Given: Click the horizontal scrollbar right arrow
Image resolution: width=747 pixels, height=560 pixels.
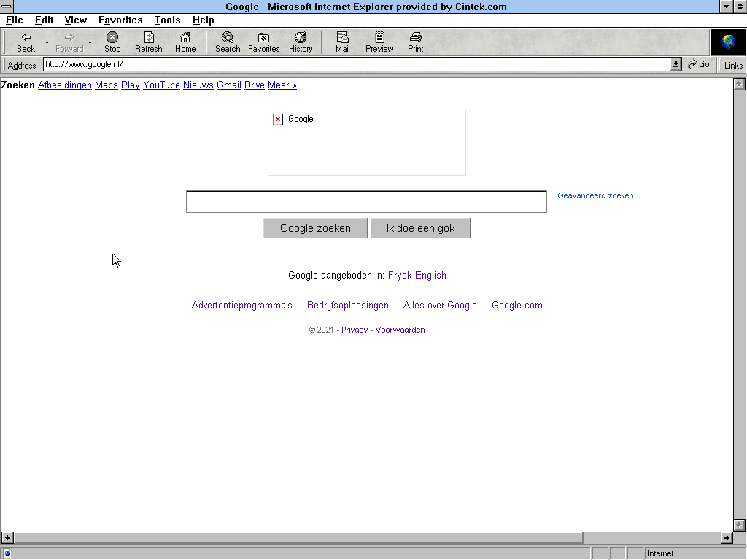Looking at the screenshot, I should 727,537.
